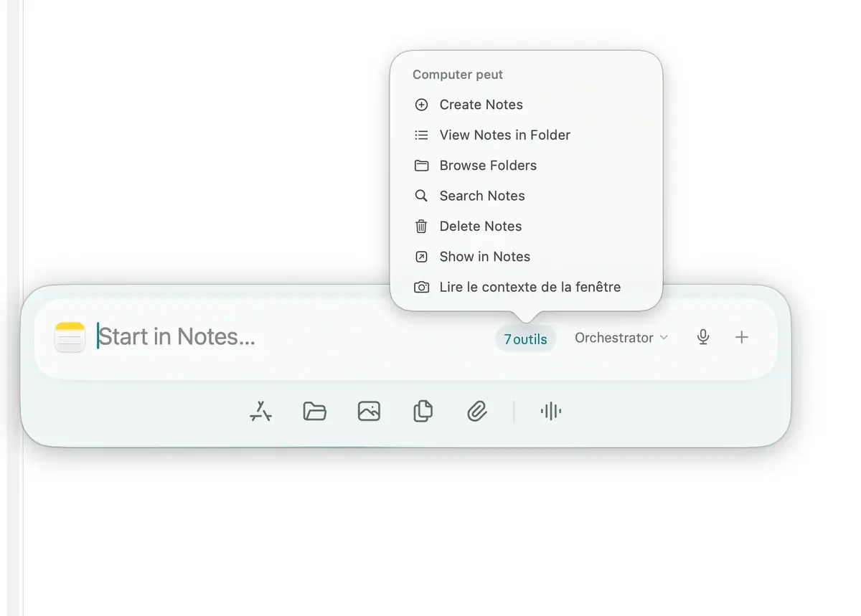
Task: Click the Notes app icon in prompt bar
Action: pos(70,337)
